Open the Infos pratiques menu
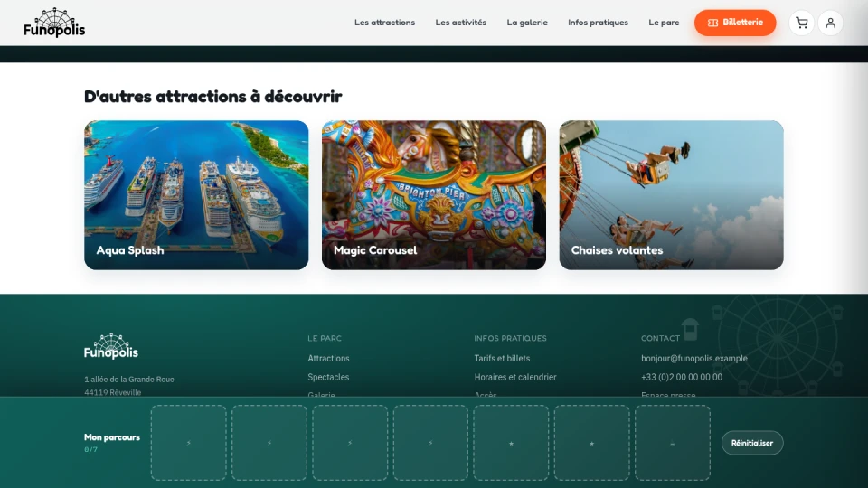The width and height of the screenshot is (868, 488). (598, 23)
